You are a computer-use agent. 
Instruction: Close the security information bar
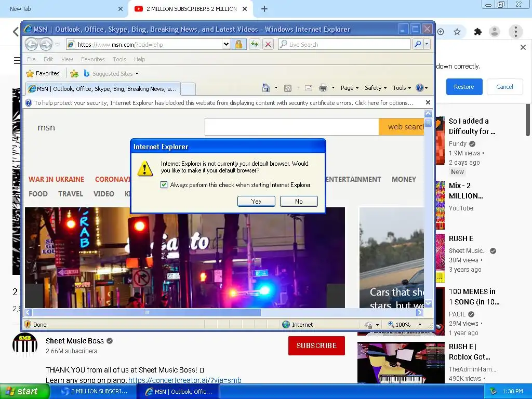428,102
